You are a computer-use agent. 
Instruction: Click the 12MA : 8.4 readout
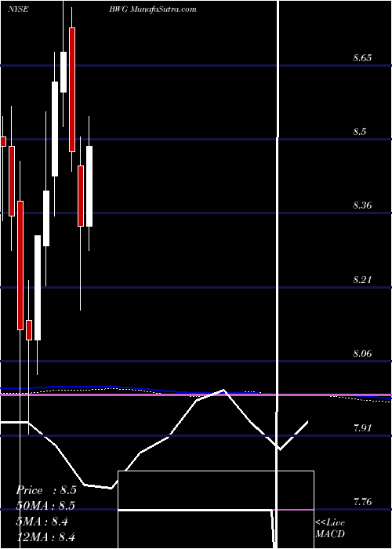(45, 537)
